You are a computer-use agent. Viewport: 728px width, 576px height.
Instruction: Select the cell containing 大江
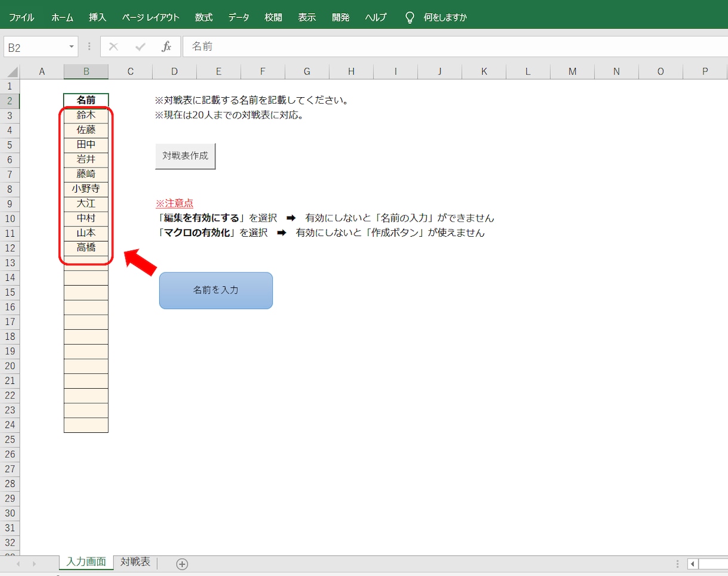(x=86, y=203)
